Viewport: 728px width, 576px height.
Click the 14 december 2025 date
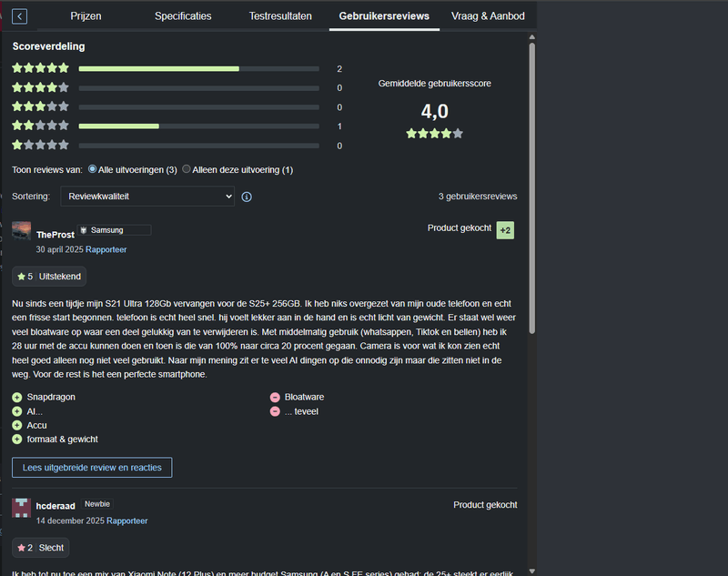70,520
